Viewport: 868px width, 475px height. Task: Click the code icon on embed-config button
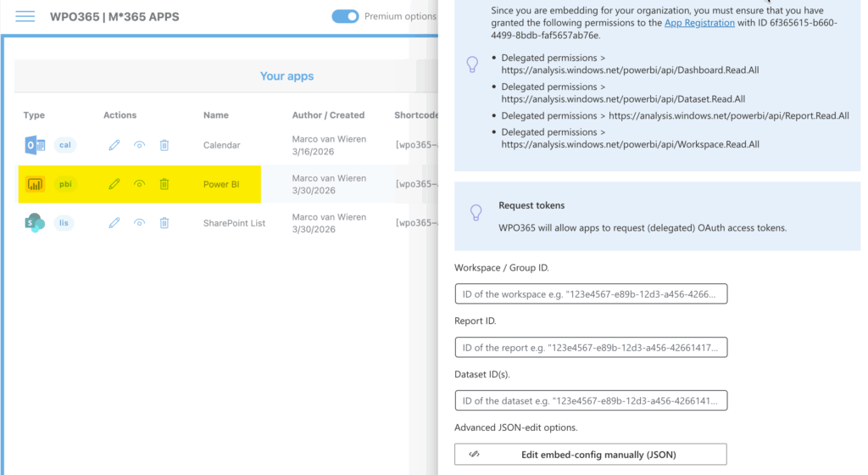[474, 454]
